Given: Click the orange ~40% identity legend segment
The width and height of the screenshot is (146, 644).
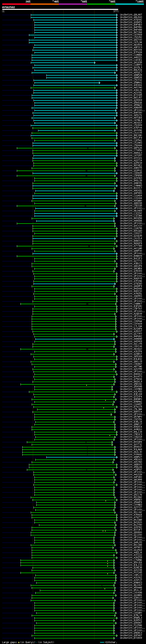Looking at the screenshot, I should [x=45, y=4].
